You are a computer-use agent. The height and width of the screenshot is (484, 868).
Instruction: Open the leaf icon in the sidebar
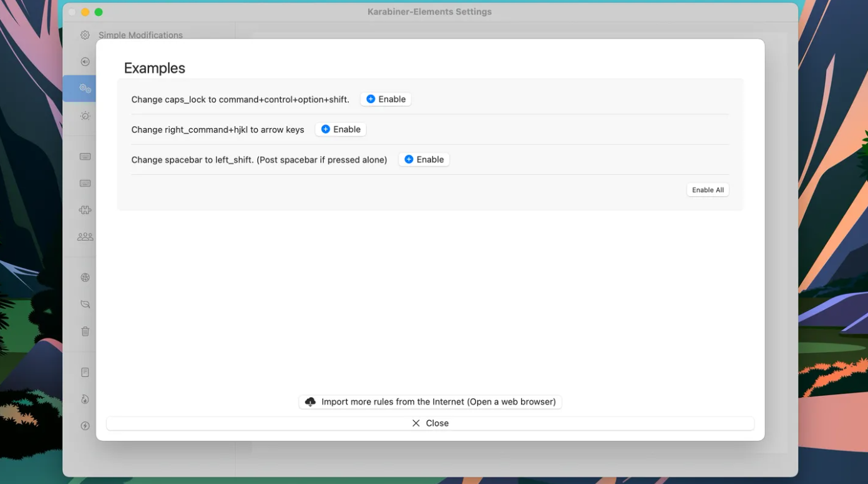[x=85, y=305]
